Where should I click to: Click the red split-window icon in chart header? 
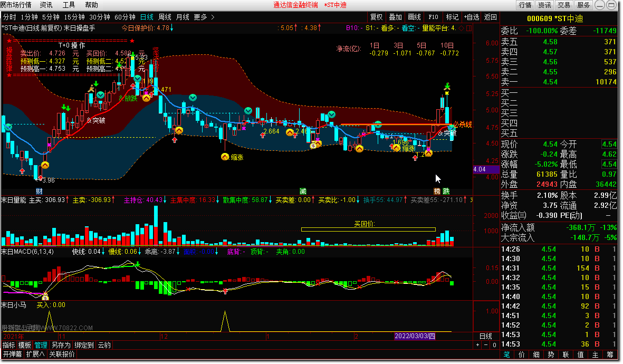(468, 28)
